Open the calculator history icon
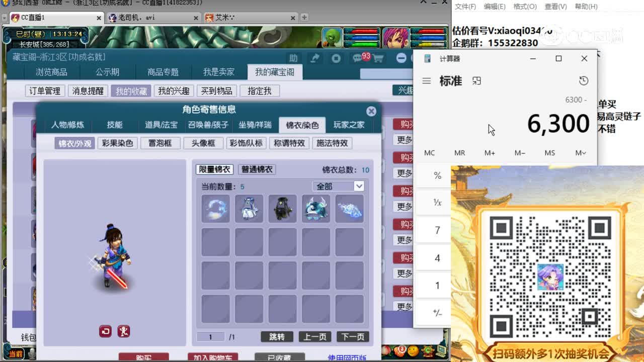 coord(584,81)
